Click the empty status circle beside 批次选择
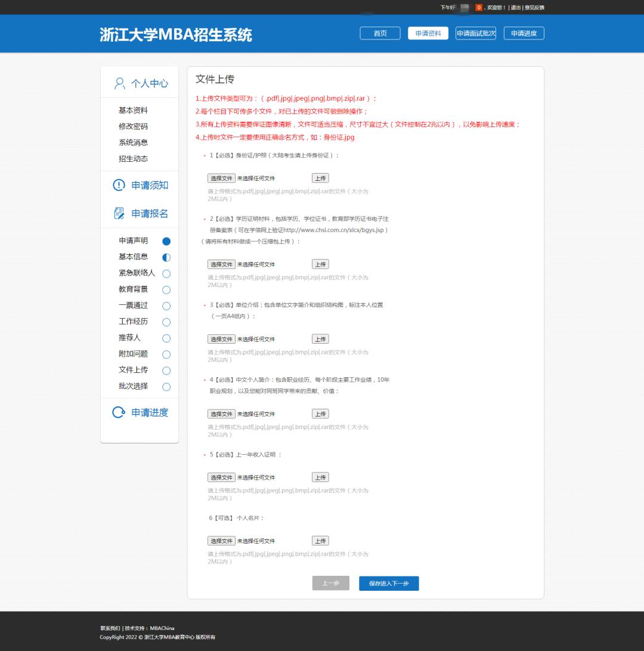 click(166, 387)
